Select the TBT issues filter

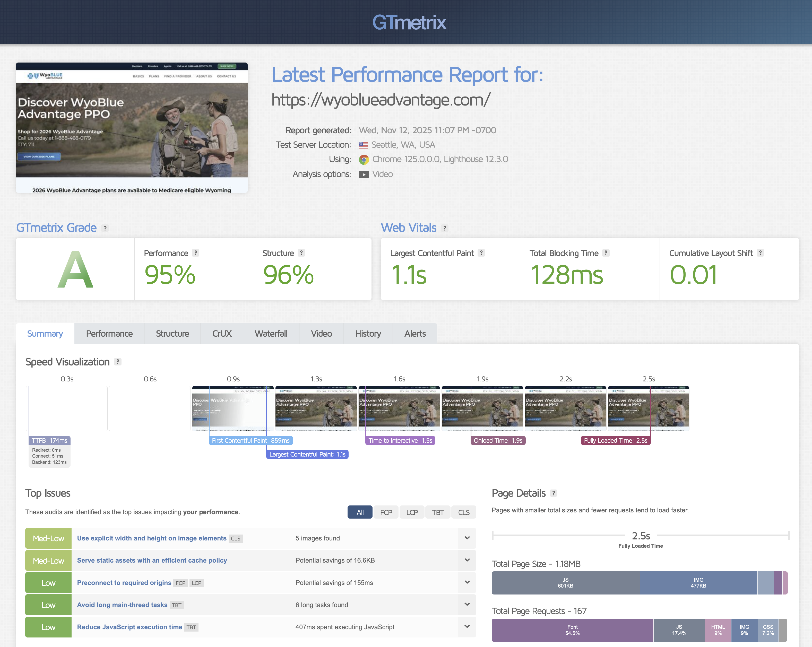[438, 512]
